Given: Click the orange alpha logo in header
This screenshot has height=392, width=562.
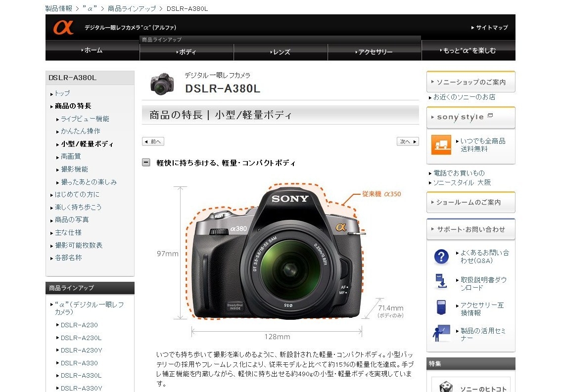Looking at the screenshot, I should point(63,27).
